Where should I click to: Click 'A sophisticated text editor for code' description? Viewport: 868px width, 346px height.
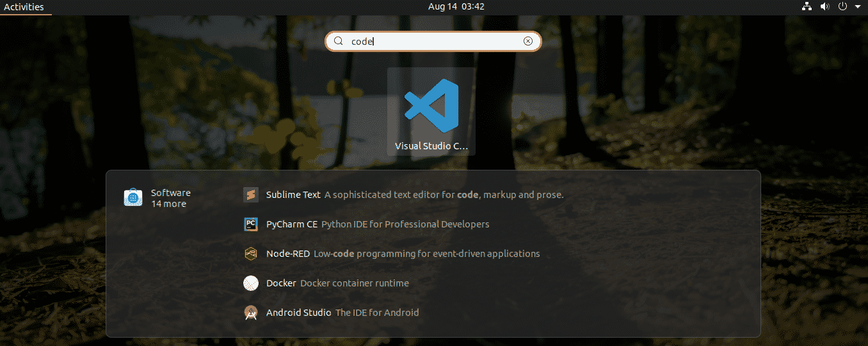click(x=444, y=195)
